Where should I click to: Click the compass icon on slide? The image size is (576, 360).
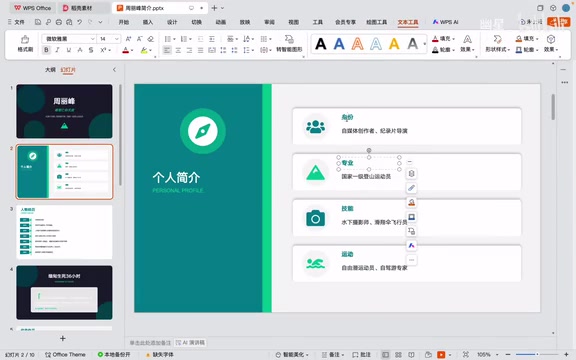pos(203,131)
